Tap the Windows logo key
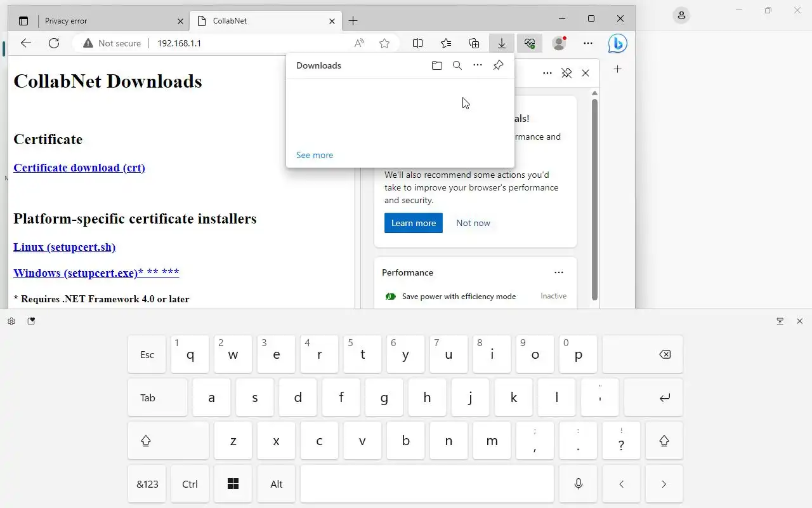 coord(233,484)
